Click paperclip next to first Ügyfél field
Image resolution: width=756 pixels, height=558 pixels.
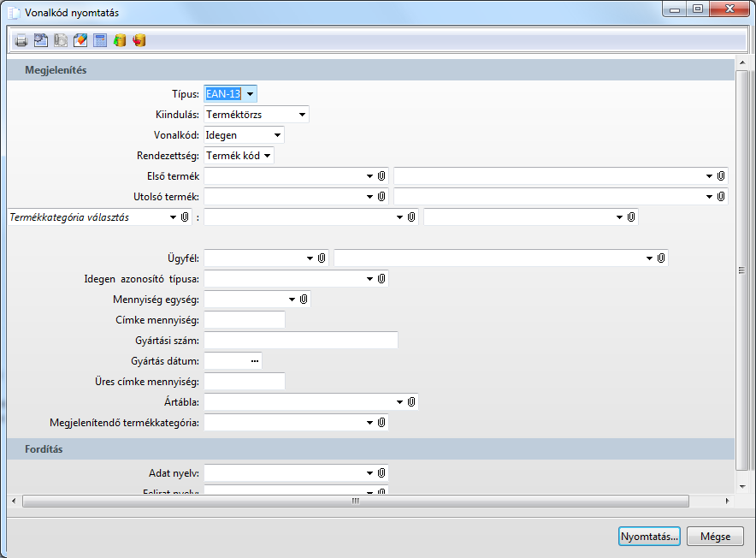322,258
